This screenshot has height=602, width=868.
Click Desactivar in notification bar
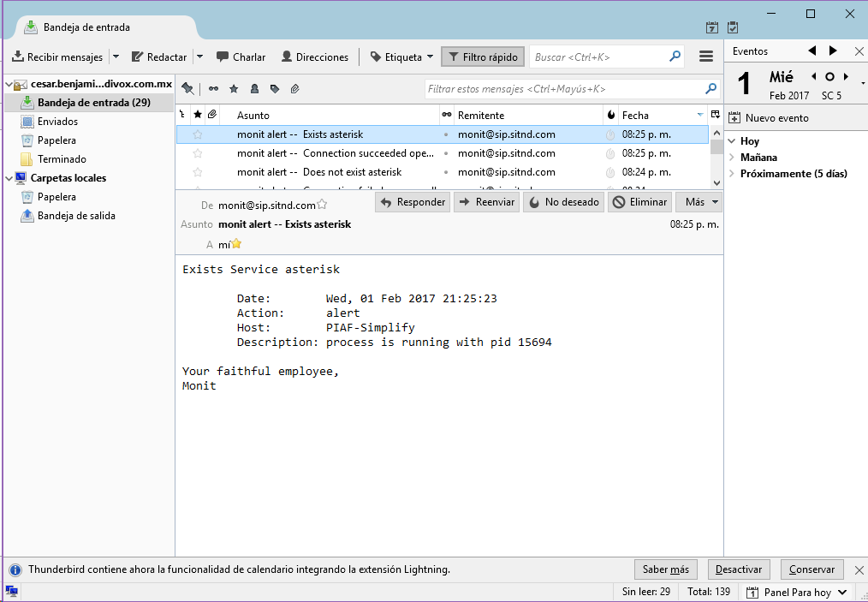[x=739, y=569]
